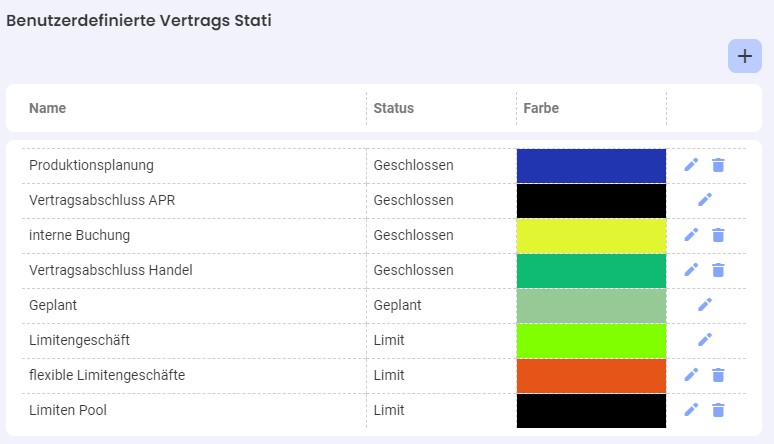Remove the flexible Limitengeschäfte entry
Screen dimensions: 774x444
(718, 375)
